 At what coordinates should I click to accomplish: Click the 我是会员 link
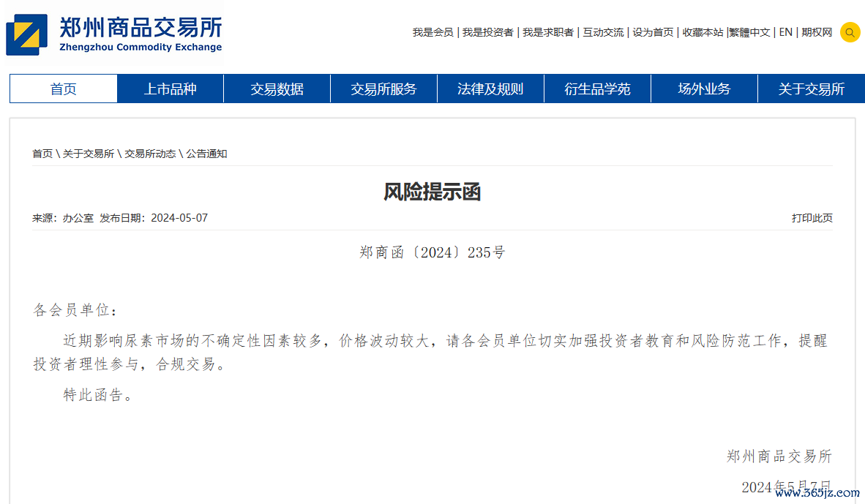pyautogui.click(x=432, y=32)
